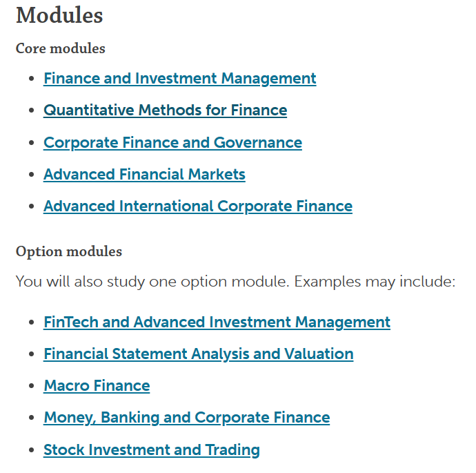Image resolution: width=476 pixels, height=473 pixels.
Task: Open Financial Statement Analysis and Valuation
Action: click(199, 354)
